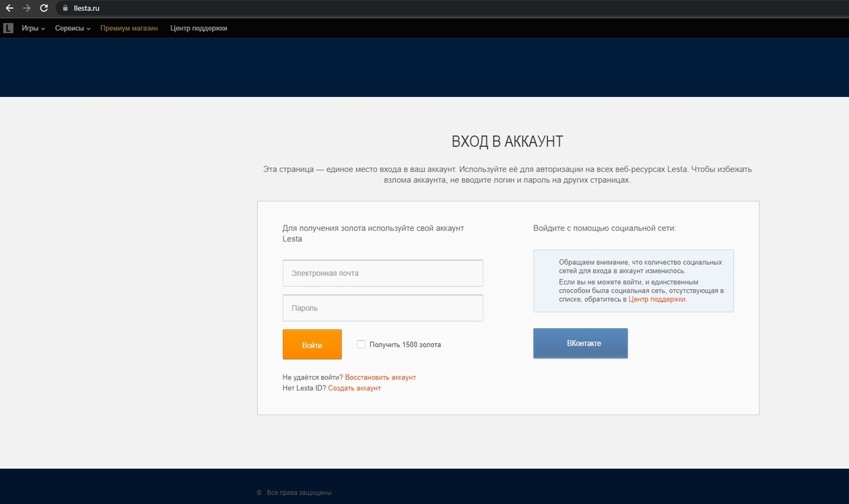This screenshot has height=504, width=849.
Task: Click the Создать аккаунт link
Action: coord(354,388)
